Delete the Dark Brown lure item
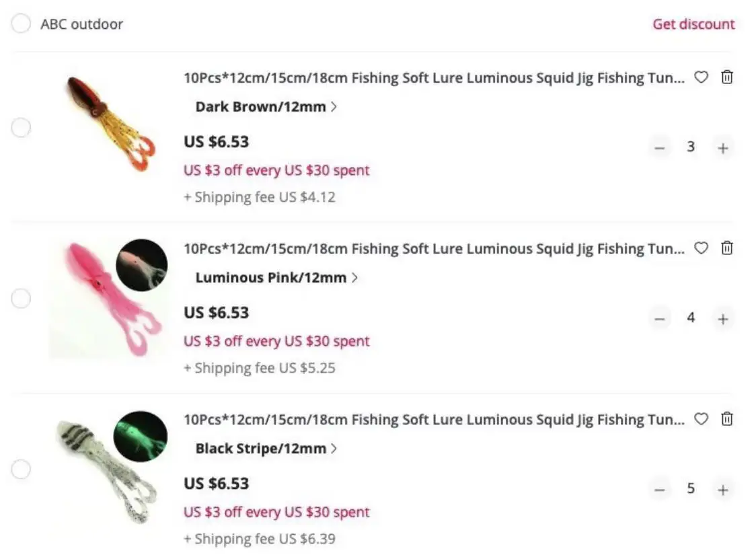 [727, 77]
